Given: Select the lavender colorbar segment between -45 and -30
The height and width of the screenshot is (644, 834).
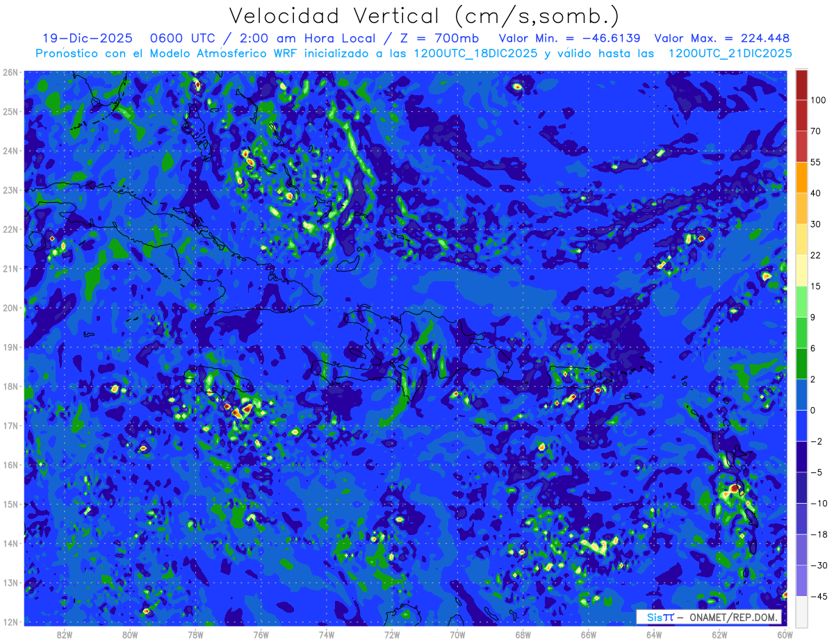Looking at the screenshot, I should click(x=801, y=580).
